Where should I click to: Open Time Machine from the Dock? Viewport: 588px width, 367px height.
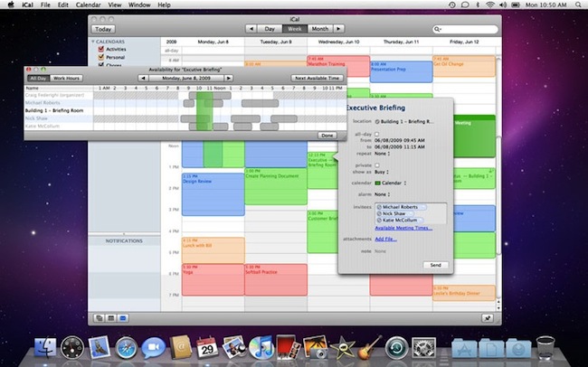[x=397, y=347]
